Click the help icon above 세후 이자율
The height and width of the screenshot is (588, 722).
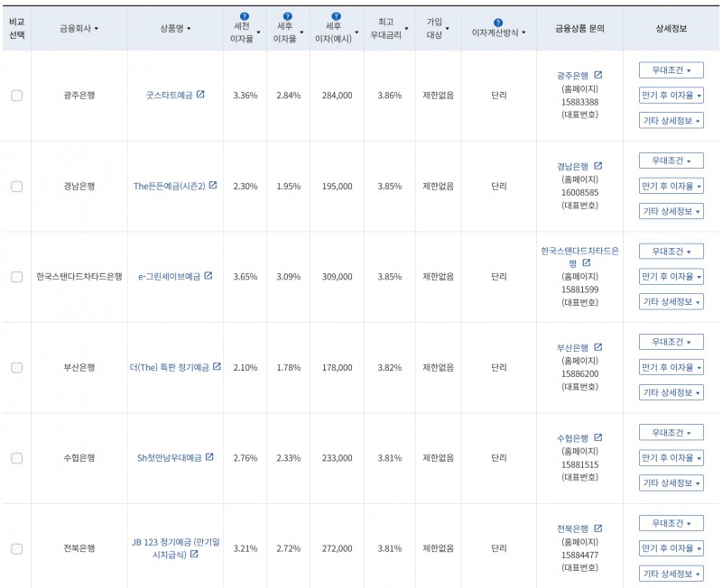(x=288, y=17)
